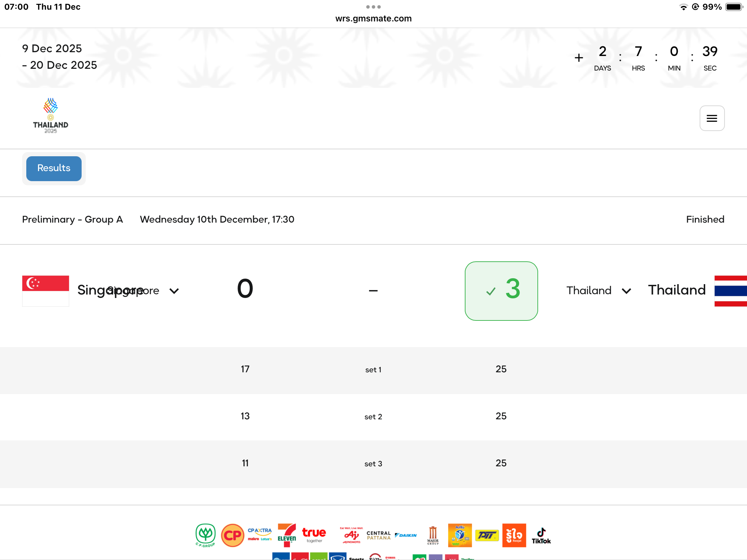Tap the wrs.gmsmate.com address bar
The image size is (747, 560).
(373, 18)
